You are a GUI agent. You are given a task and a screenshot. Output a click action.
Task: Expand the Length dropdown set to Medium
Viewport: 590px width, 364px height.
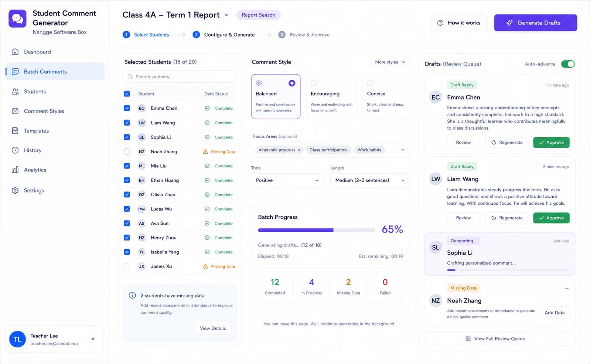[370, 180]
